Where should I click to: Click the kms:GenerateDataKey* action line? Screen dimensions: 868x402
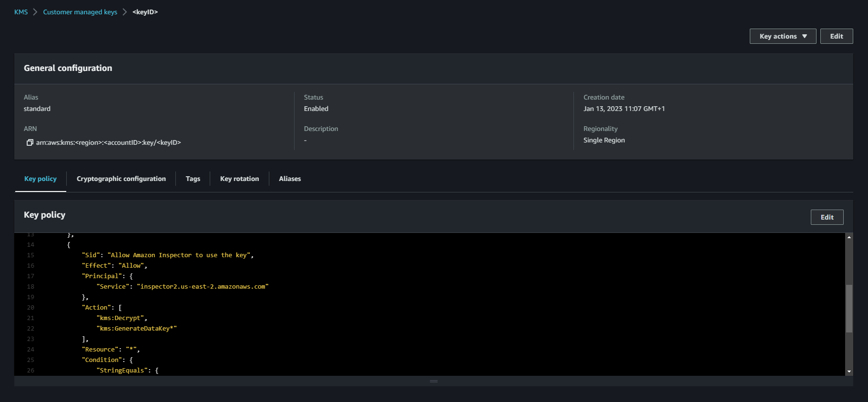pos(137,329)
